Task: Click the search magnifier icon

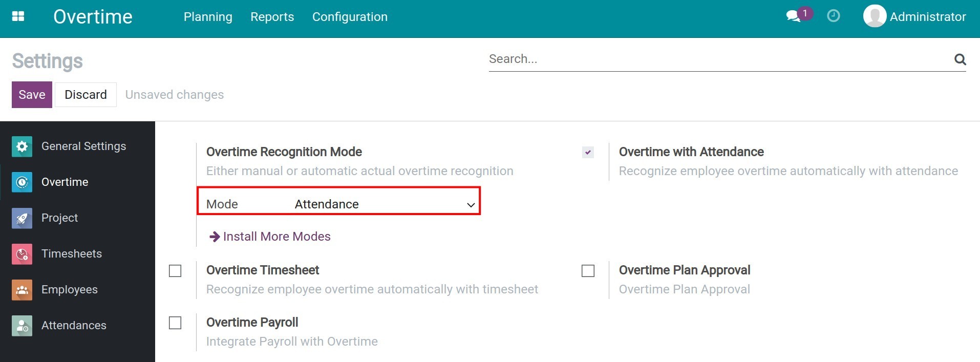Action: click(960, 59)
